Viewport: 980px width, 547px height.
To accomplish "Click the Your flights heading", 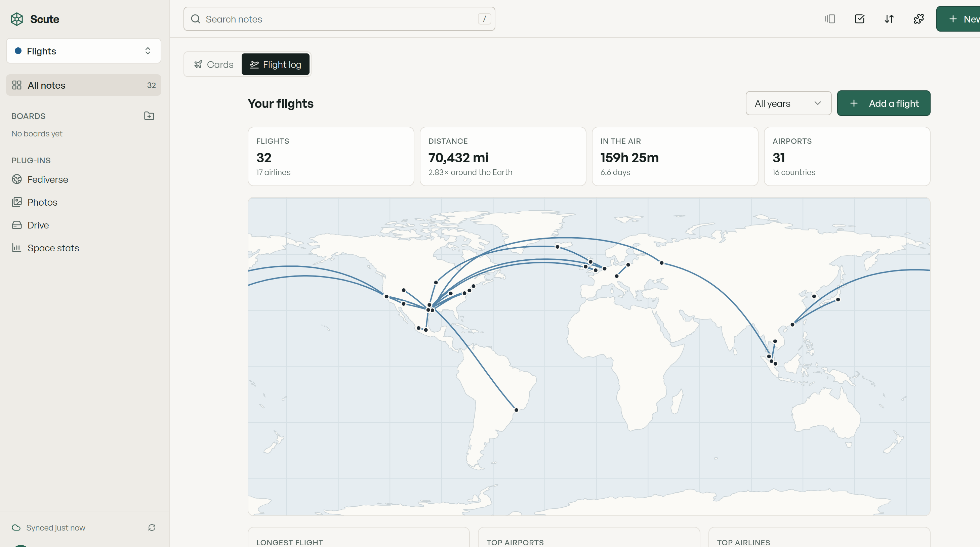I will [280, 103].
